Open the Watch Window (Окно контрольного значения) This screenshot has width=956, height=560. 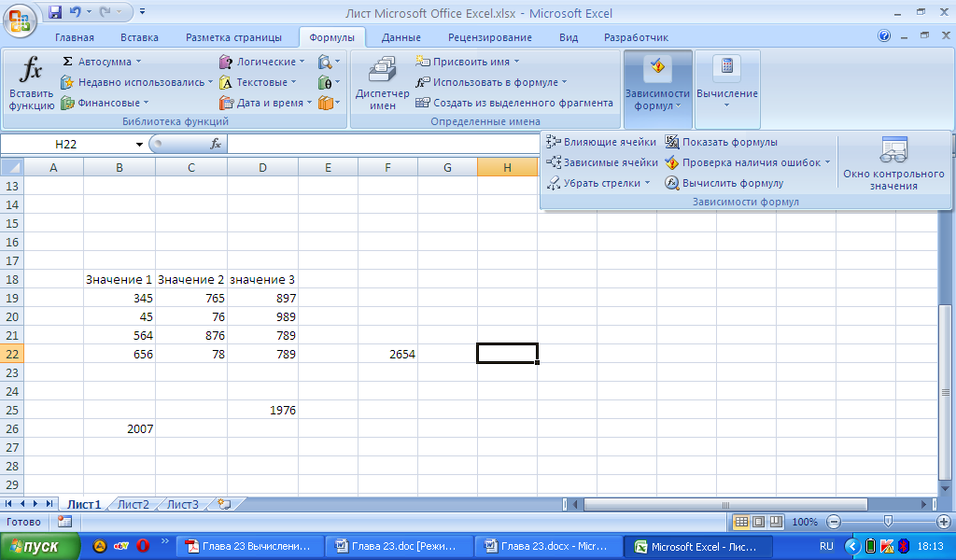pos(893,163)
